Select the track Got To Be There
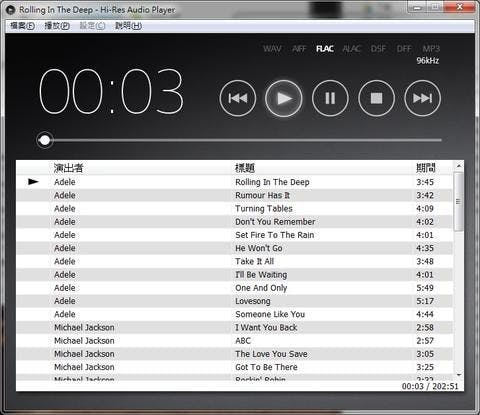Image resolution: width=480 pixels, height=415 pixels. click(x=235, y=367)
